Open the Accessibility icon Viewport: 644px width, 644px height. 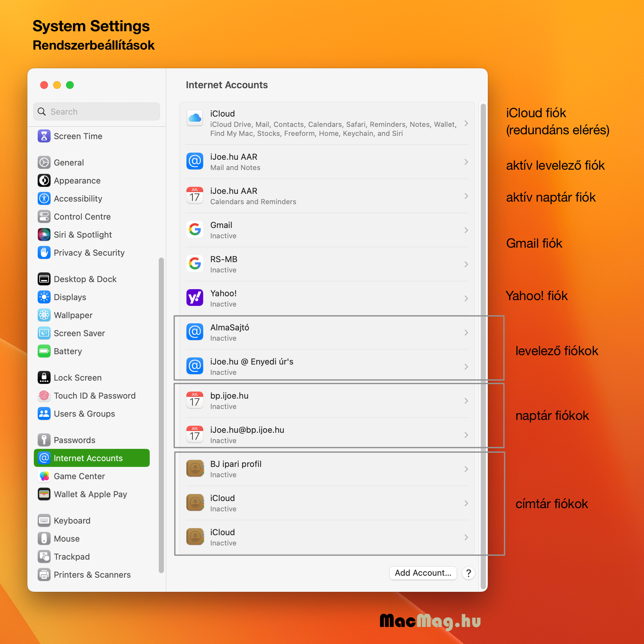(44, 198)
